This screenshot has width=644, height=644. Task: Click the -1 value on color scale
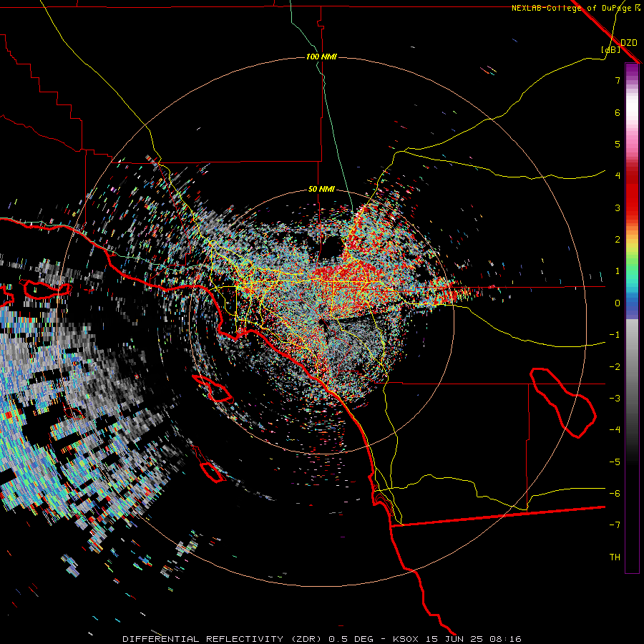(x=615, y=335)
